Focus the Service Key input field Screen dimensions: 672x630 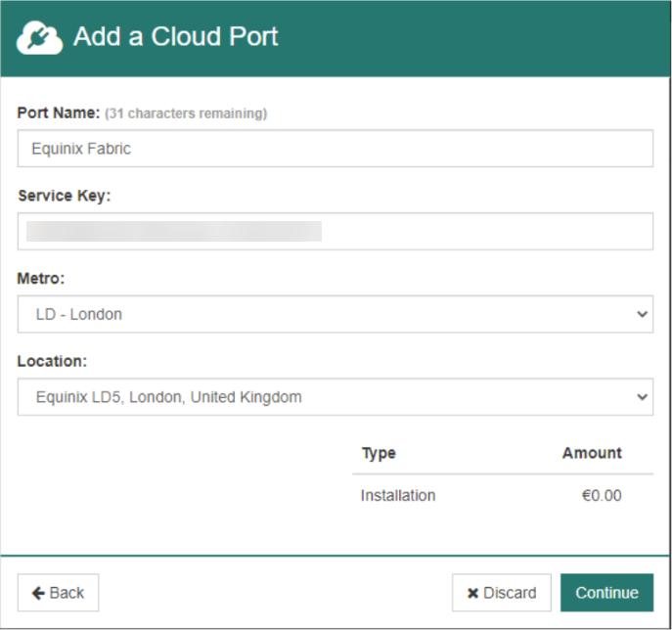coord(336,231)
